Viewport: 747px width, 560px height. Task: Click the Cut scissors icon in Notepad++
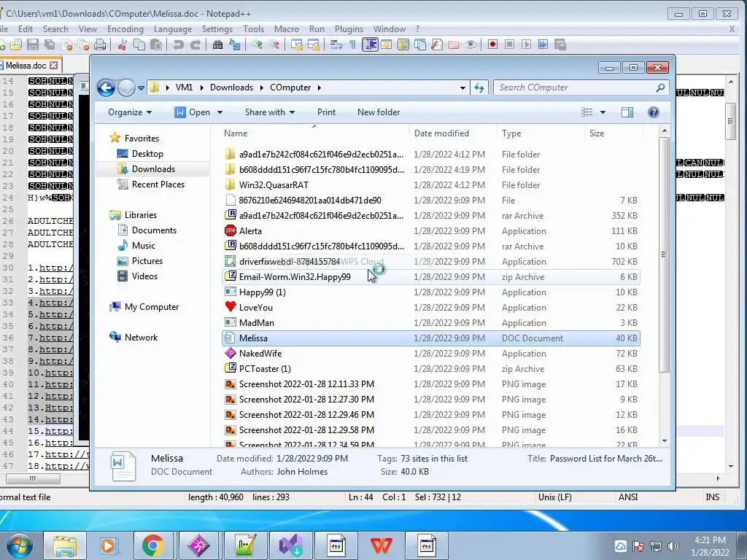[x=123, y=44]
